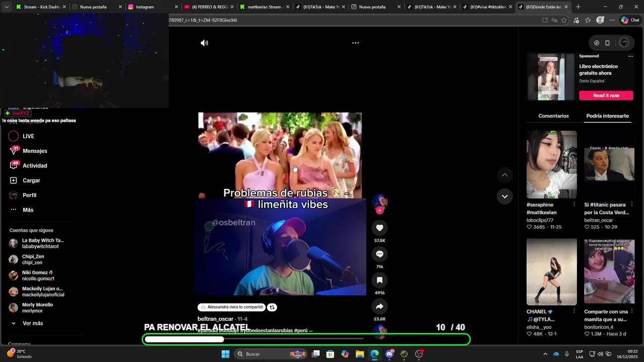Switch to the Instagram browser tab

153,7
